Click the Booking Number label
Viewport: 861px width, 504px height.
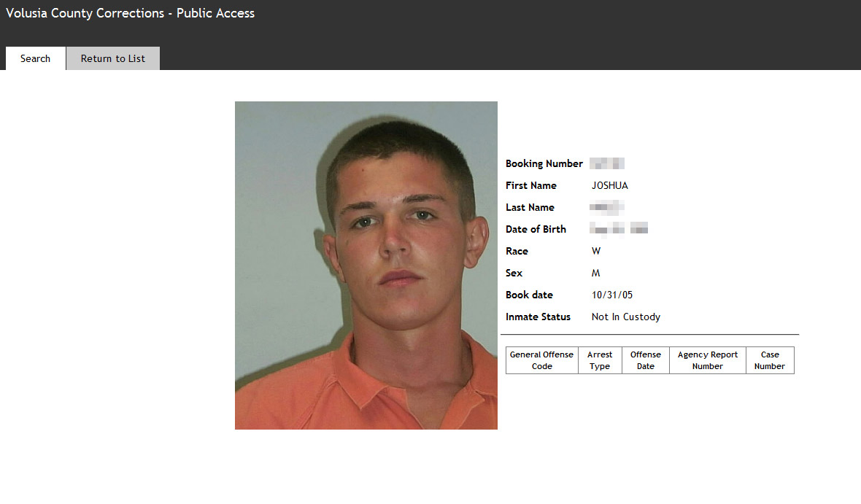pos(544,163)
